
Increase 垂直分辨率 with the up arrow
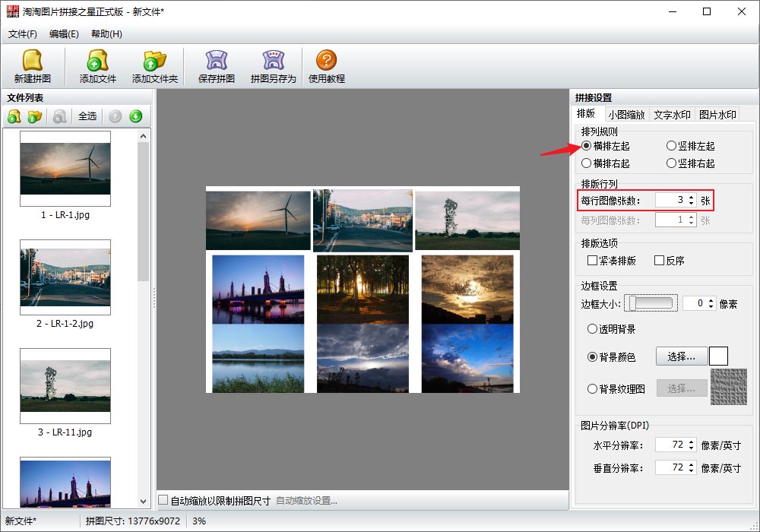[691, 464]
